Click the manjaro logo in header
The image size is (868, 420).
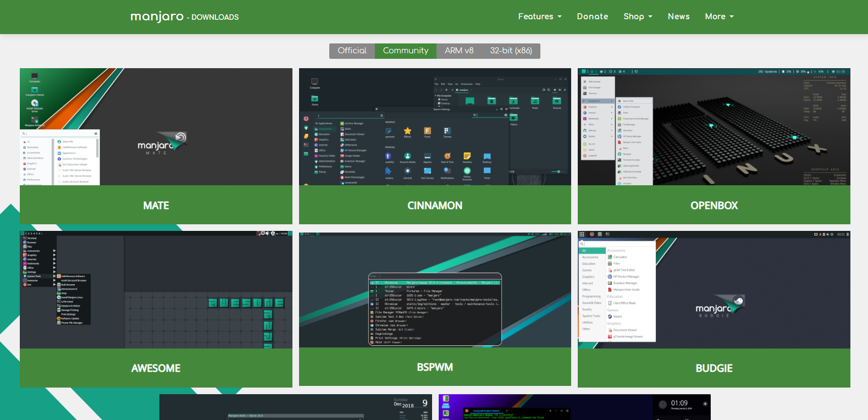157,16
